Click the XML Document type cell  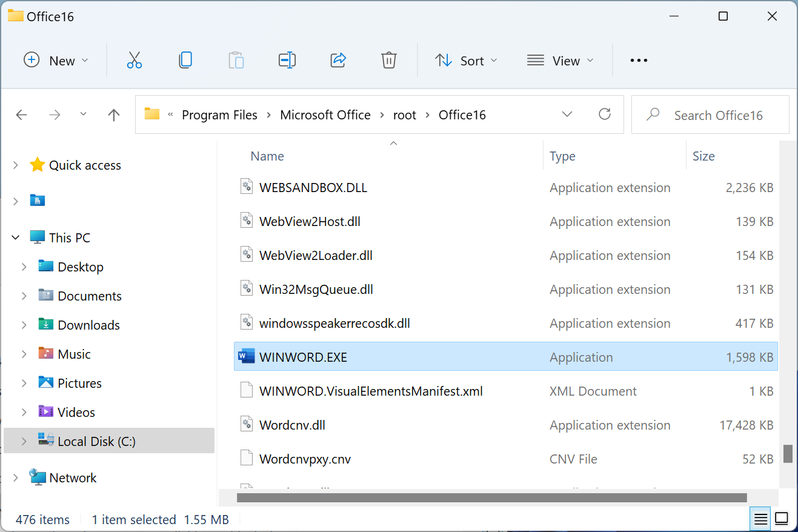pyautogui.click(x=593, y=391)
